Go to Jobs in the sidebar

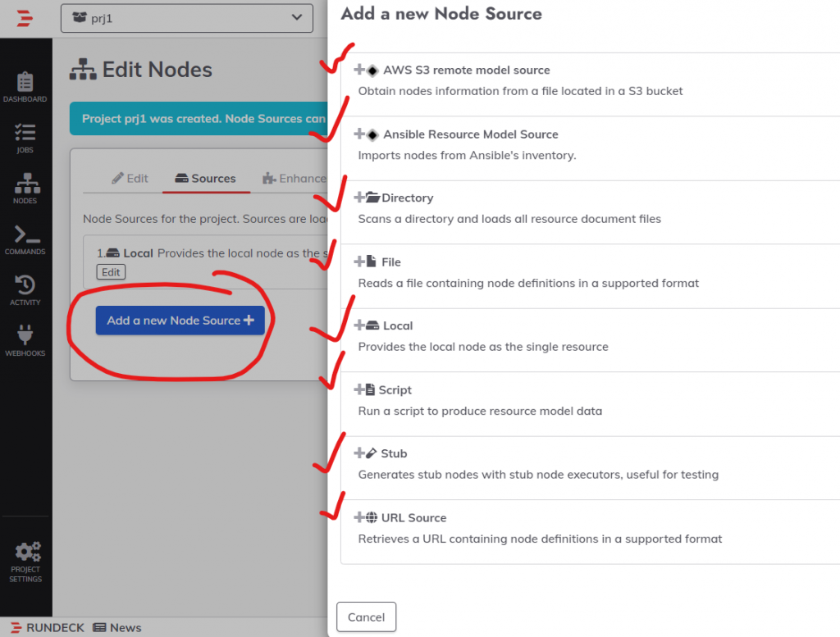click(x=25, y=139)
